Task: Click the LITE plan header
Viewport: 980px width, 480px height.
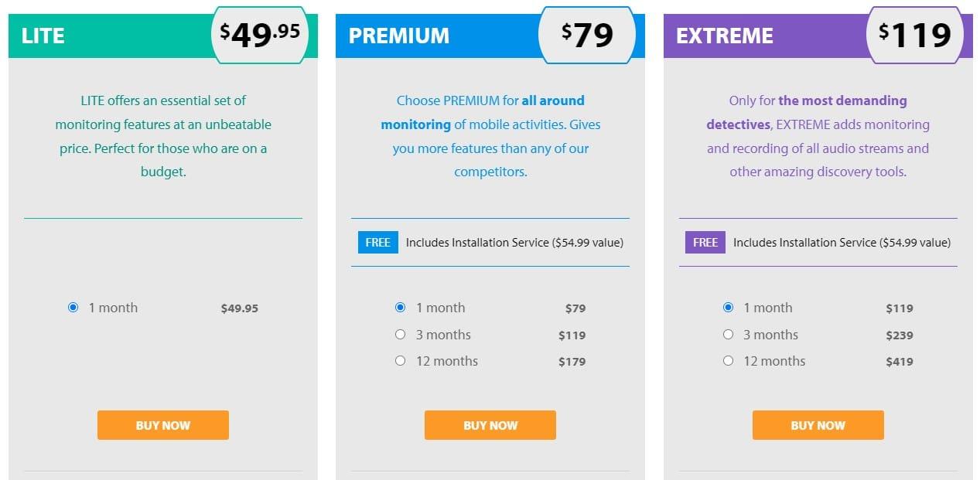Action: tap(44, 35)
